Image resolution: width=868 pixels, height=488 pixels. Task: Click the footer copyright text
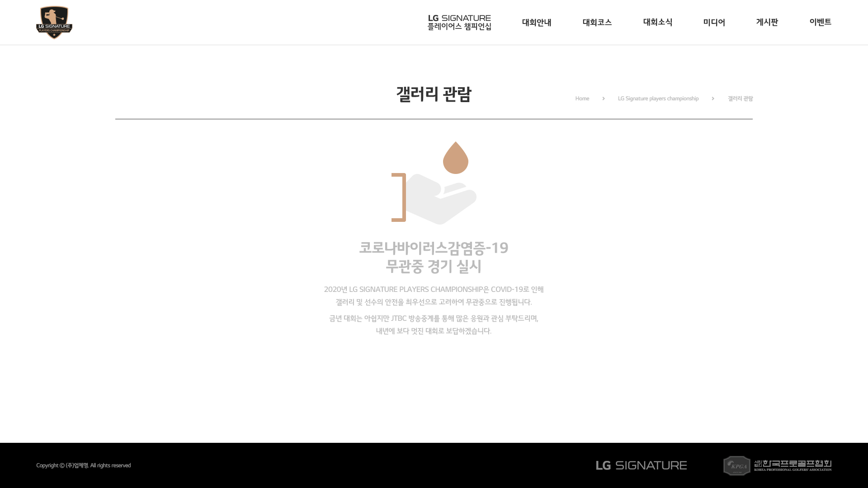84,465
